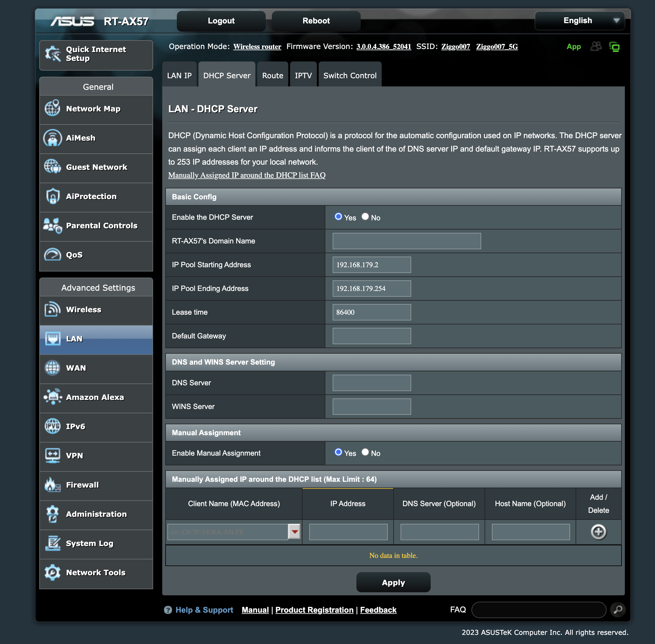Switch to the Switch Control tab
The height and width of the screenshot is (644, 655).
tap(349, 75)
